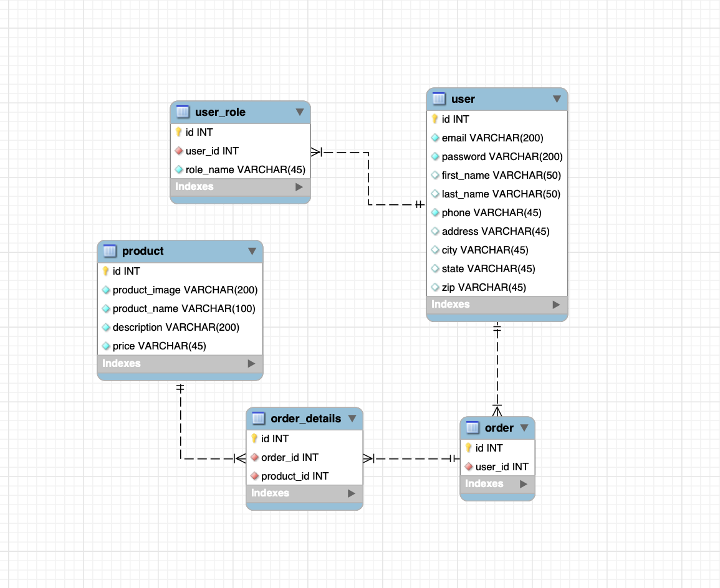Click hollow diamond icon beside state
The height and width of the screenshot is (588, 720).
435,268
